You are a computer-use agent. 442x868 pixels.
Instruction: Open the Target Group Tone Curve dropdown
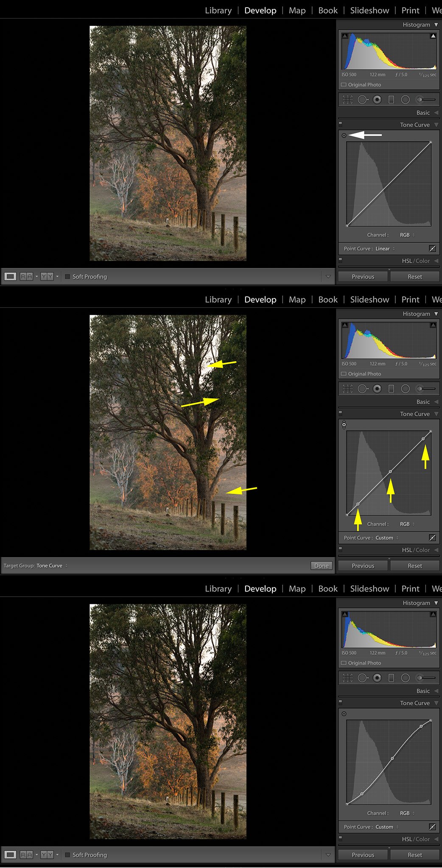[x=52, y=566]
